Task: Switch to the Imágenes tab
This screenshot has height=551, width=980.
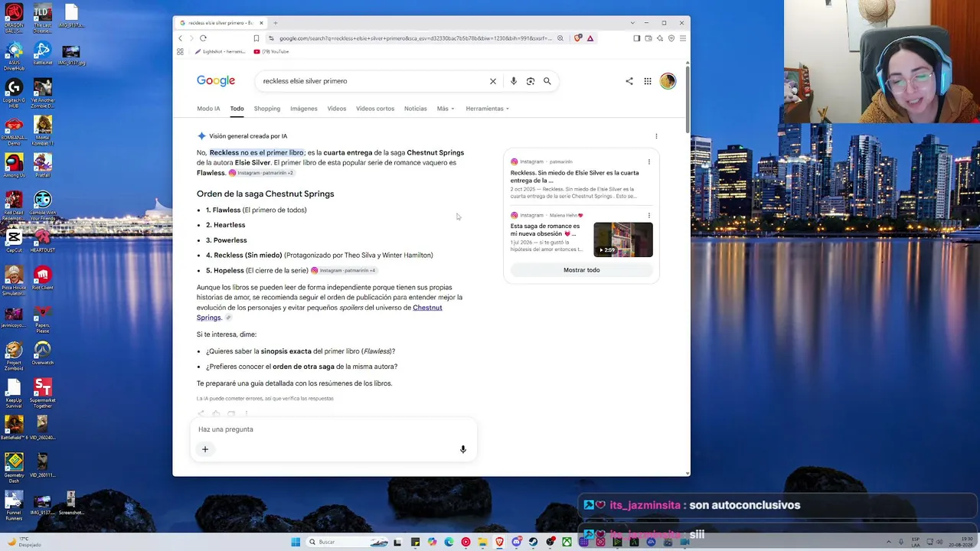Action: (x=304, y=109)
